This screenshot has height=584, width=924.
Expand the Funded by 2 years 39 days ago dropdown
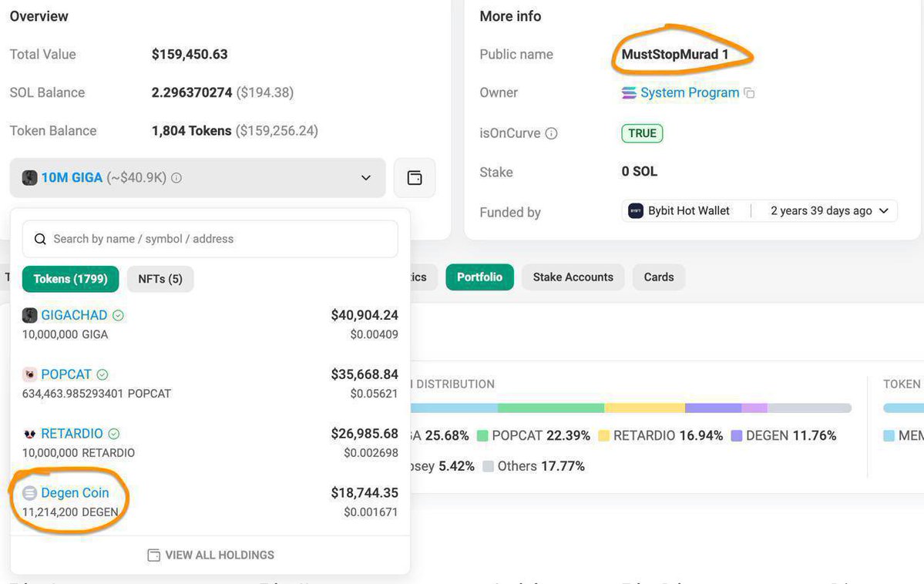tap(883, 211)
